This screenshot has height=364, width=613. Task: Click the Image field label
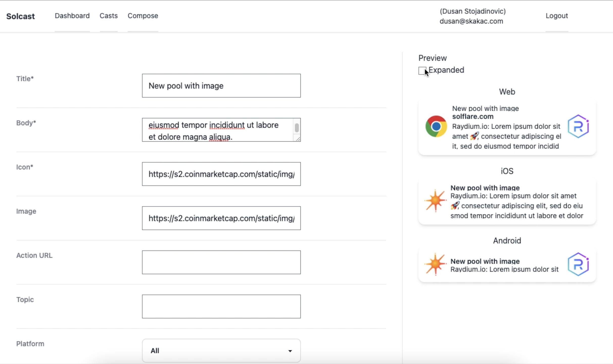tap(26, 211)
